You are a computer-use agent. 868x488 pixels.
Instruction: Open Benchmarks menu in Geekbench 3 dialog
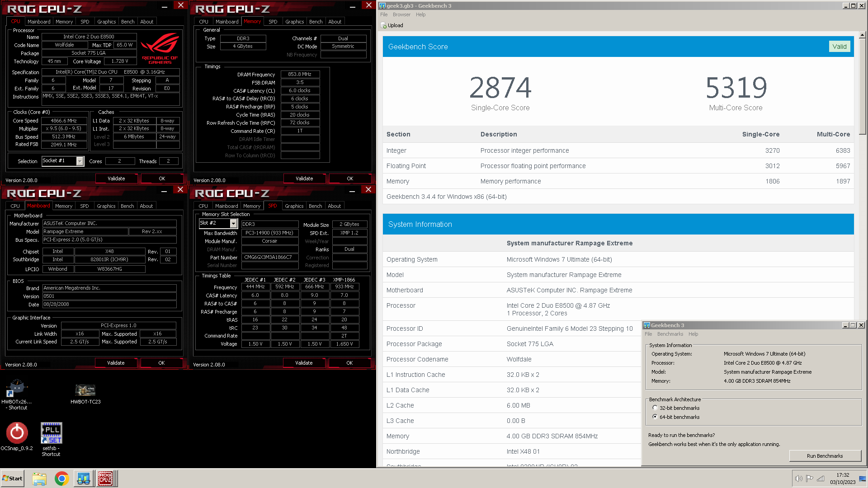click(670, 334)
